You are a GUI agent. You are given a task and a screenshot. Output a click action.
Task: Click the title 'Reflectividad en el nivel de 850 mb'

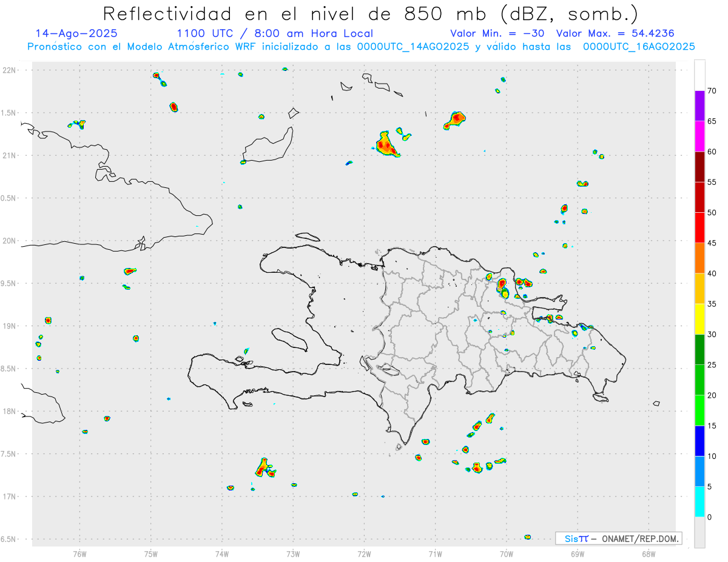[x=294, y=13]
